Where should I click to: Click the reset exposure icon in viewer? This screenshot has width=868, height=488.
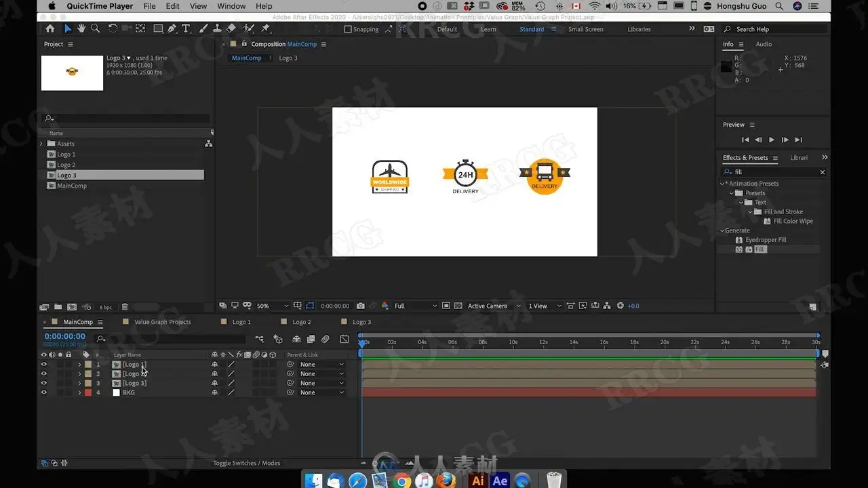coord(620,306)
